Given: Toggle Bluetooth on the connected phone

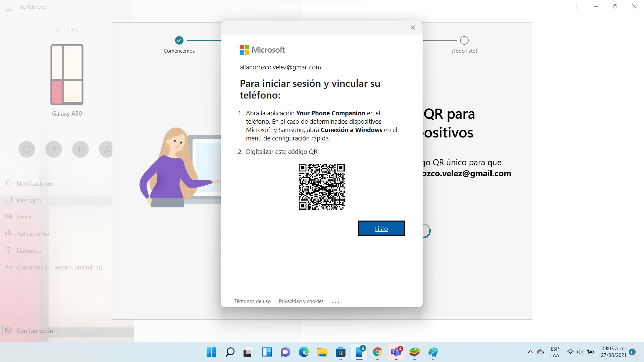Looking at the screenshot, I should click(x=53, y=149).
